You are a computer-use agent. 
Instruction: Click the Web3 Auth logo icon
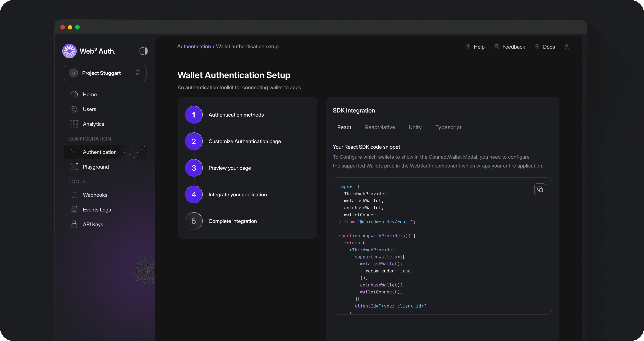tap(69, 51)
